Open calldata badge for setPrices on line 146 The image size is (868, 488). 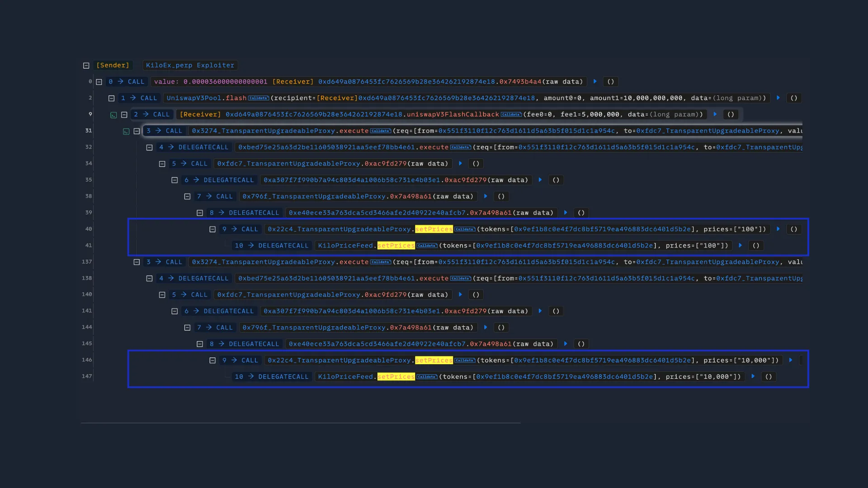pos(465,360)
